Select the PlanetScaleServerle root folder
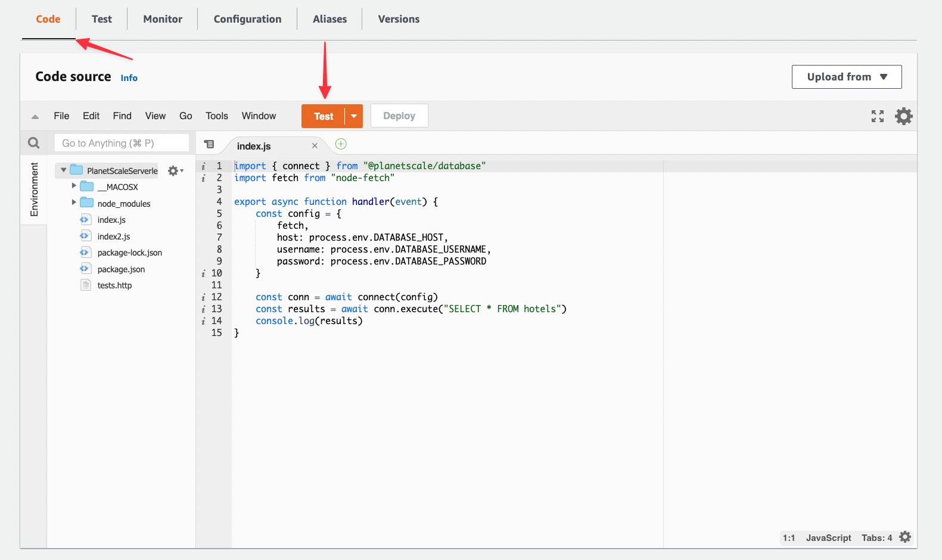Viewport: 942px width, 560px height. (122, 171)
